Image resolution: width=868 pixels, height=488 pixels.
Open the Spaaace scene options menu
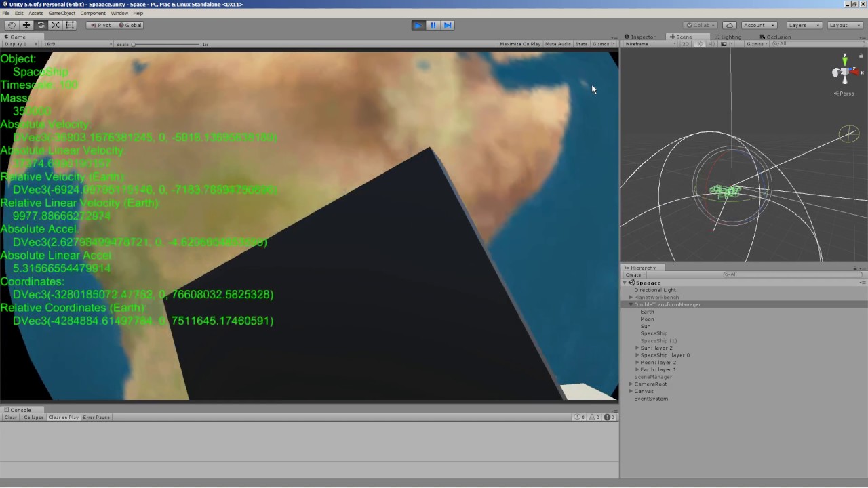click(x=863, y=283)
